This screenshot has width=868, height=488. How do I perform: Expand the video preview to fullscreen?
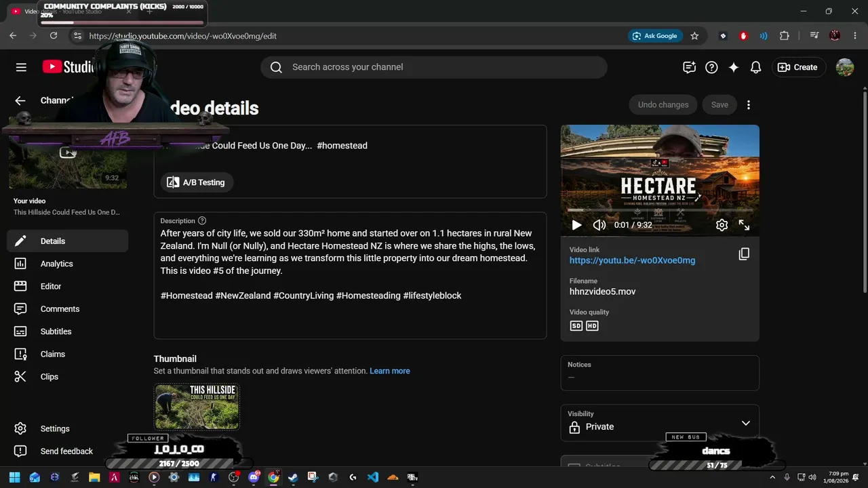click(x=744, y=225)
